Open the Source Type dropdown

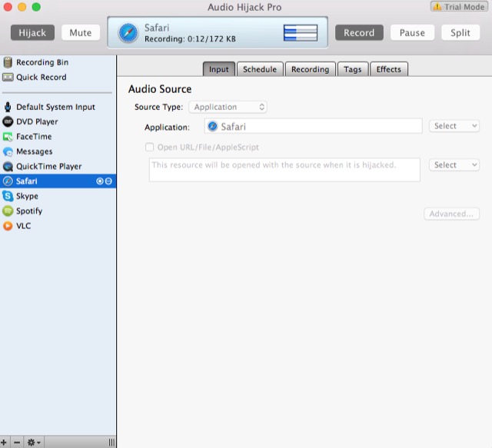click(x=228, y=108)
